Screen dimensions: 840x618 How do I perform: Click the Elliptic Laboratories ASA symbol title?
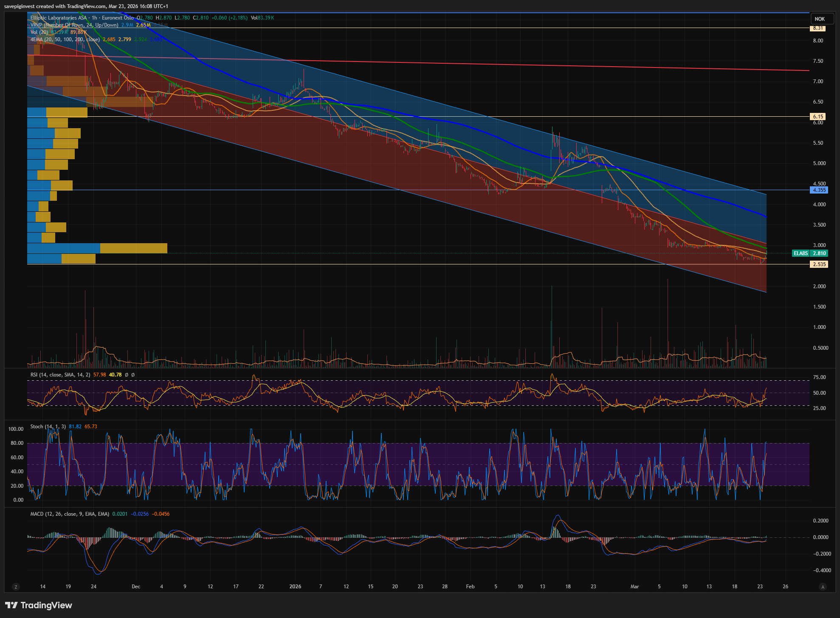[x=58, y=18]
